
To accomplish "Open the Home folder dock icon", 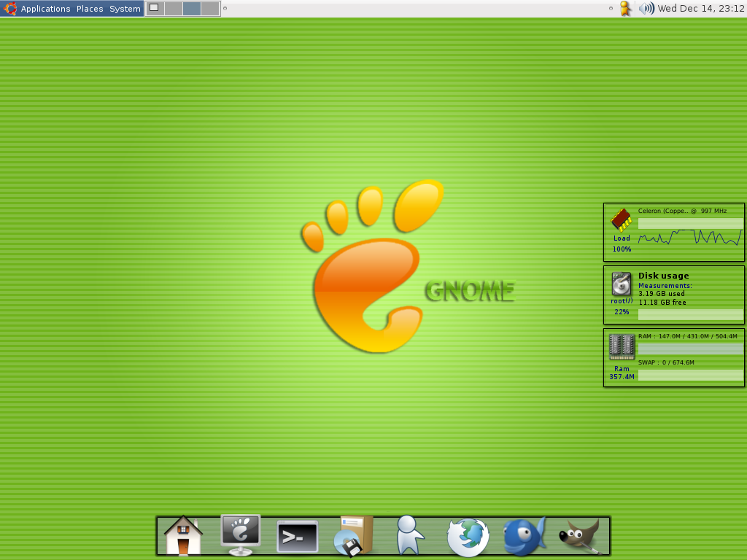I will click(x=183, y=536).
